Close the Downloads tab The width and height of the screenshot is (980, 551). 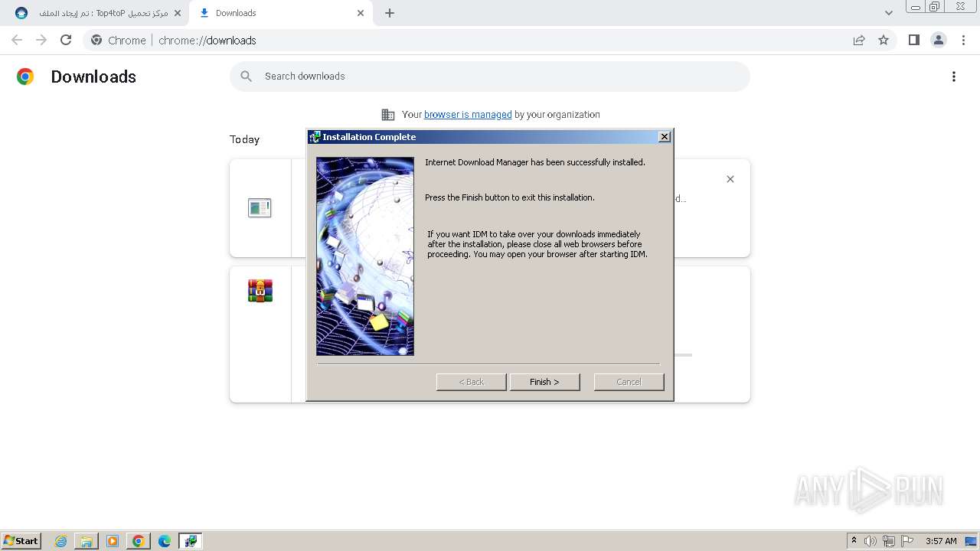361,13
